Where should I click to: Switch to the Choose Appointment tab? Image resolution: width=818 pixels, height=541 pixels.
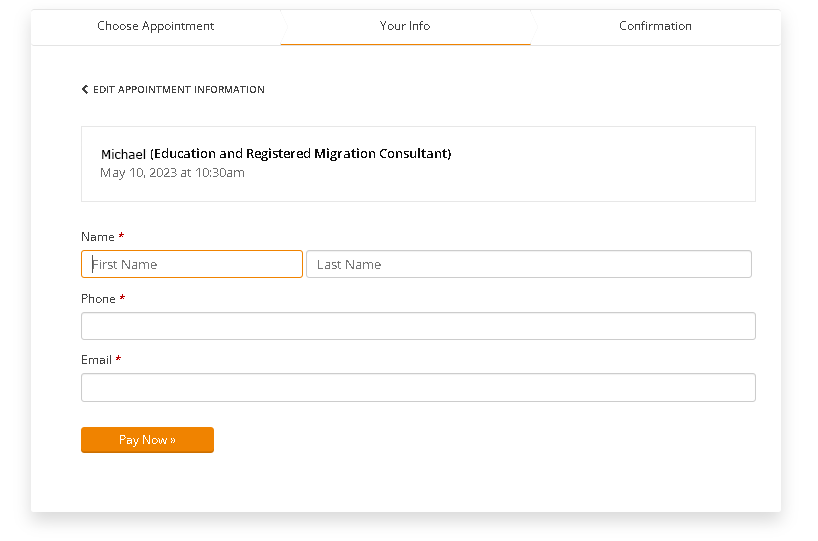coord(155,26)
